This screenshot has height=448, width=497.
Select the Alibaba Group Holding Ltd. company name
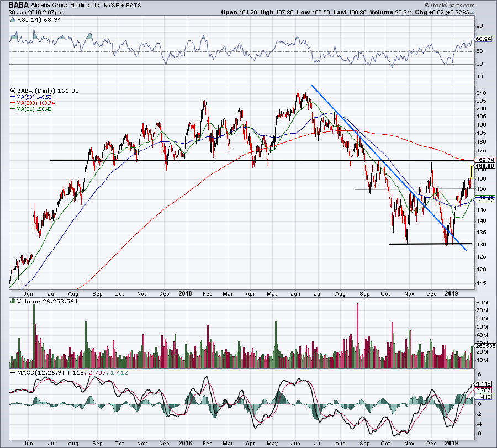coord(66,6)
